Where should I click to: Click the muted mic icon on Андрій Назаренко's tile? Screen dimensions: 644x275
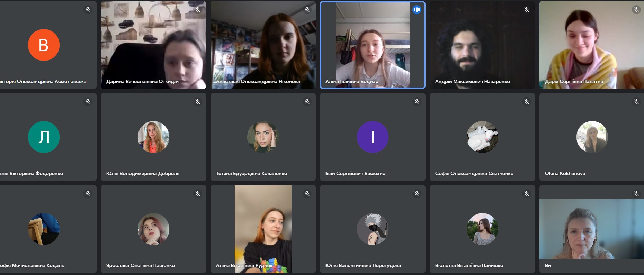[x=526, y=10]
